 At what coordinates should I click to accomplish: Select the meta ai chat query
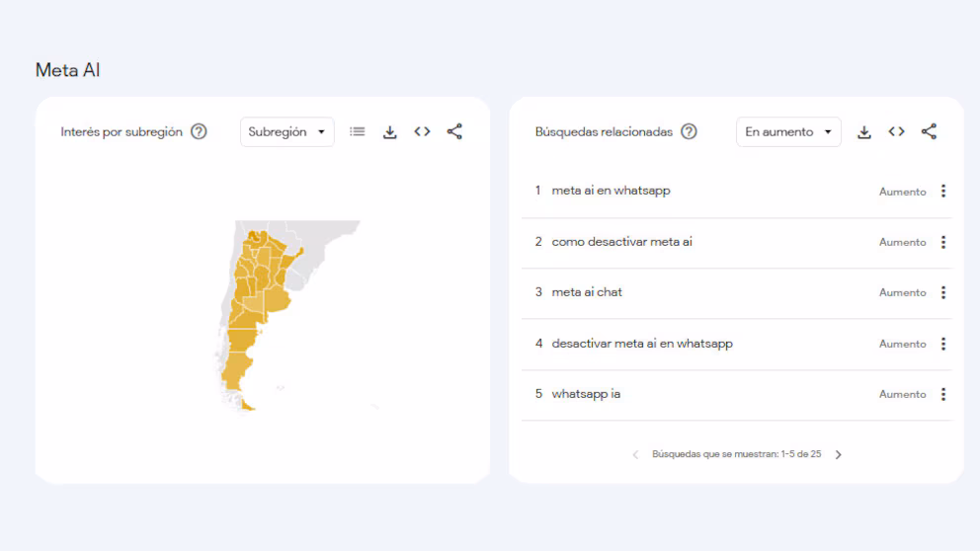click(587, 292)
